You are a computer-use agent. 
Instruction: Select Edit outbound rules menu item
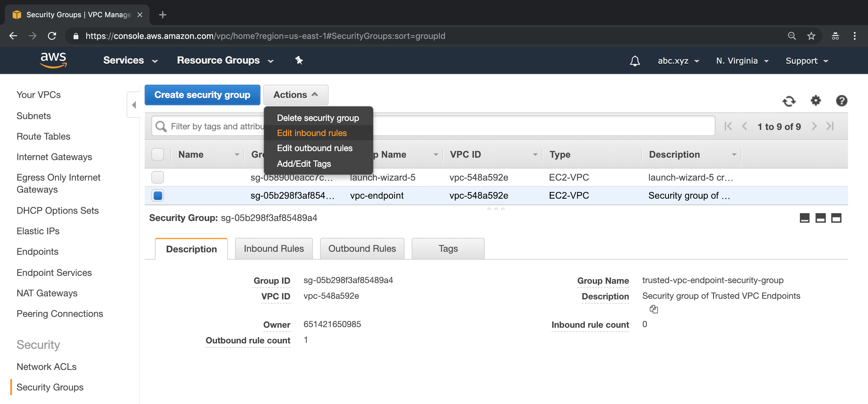[x=315, y=148]
